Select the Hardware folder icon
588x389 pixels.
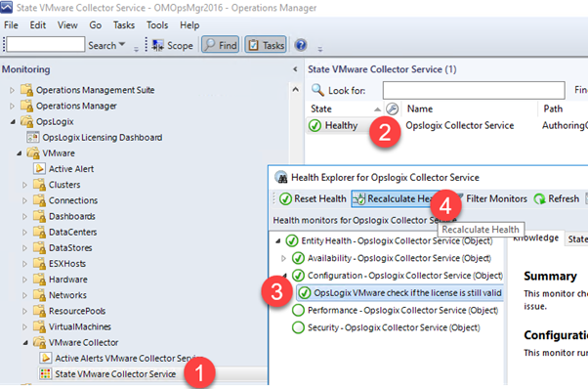(x=39, y=280)
